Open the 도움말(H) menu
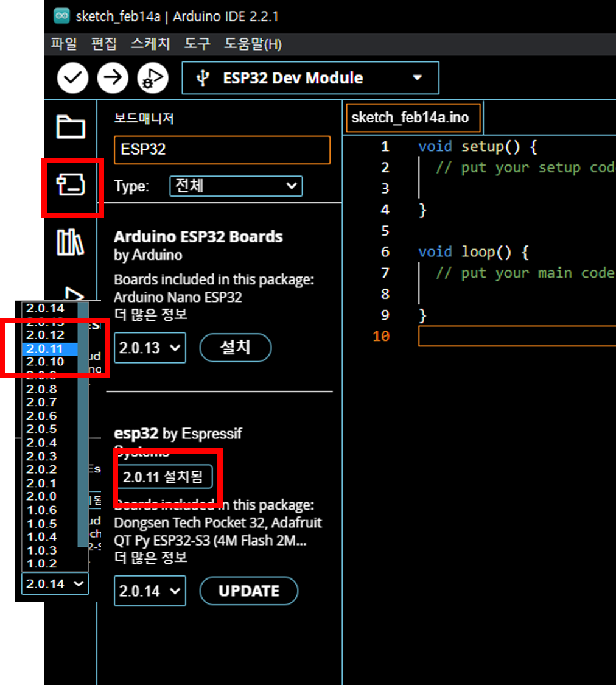 [x=253, y=44]
